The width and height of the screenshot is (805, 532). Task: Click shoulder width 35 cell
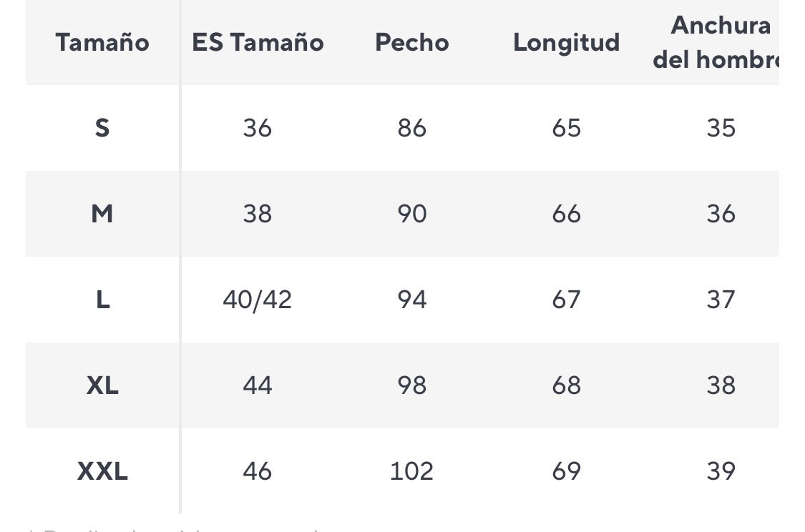(x=721, y=128)
